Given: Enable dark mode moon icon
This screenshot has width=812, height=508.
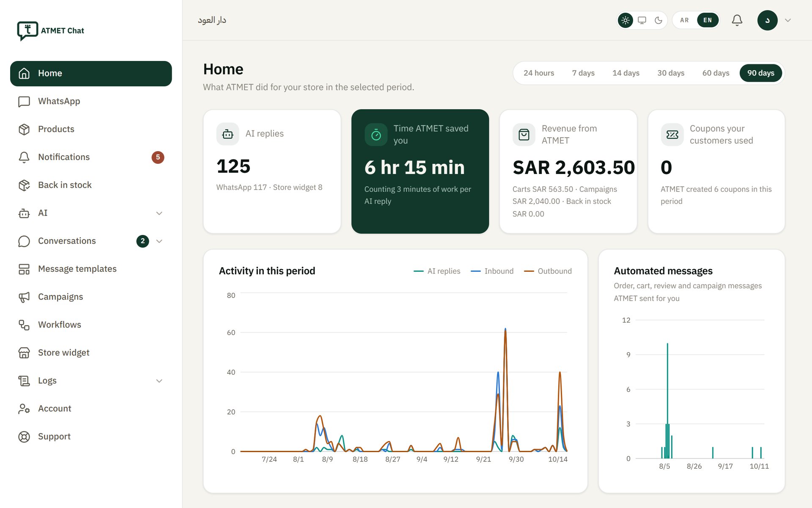Looking at the screenshot, I should (658, 20).
